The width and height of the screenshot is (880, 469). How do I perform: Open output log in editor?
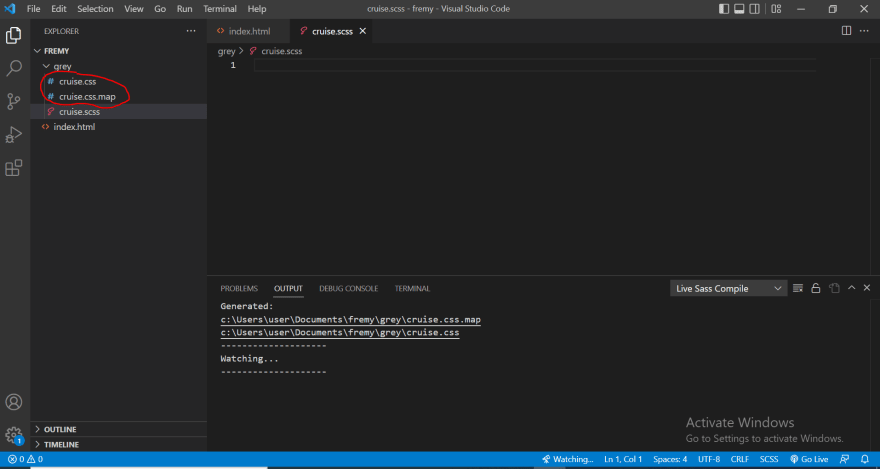[834, 288]
